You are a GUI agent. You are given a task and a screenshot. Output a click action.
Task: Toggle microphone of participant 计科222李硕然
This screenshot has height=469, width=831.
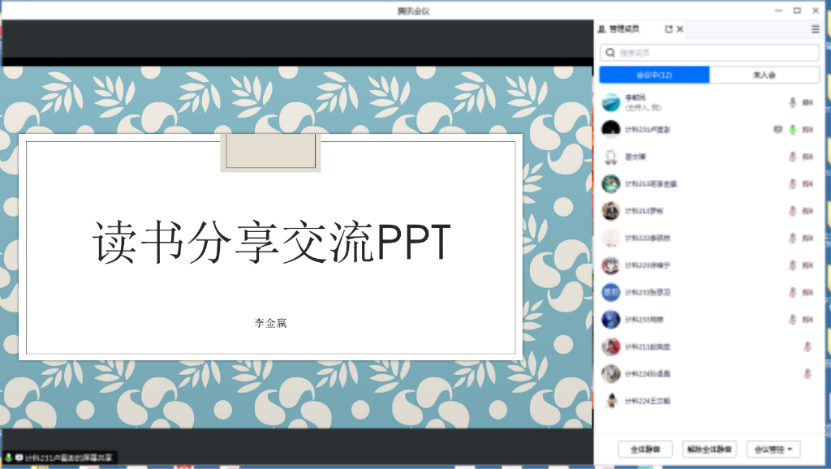pos(792,238)
